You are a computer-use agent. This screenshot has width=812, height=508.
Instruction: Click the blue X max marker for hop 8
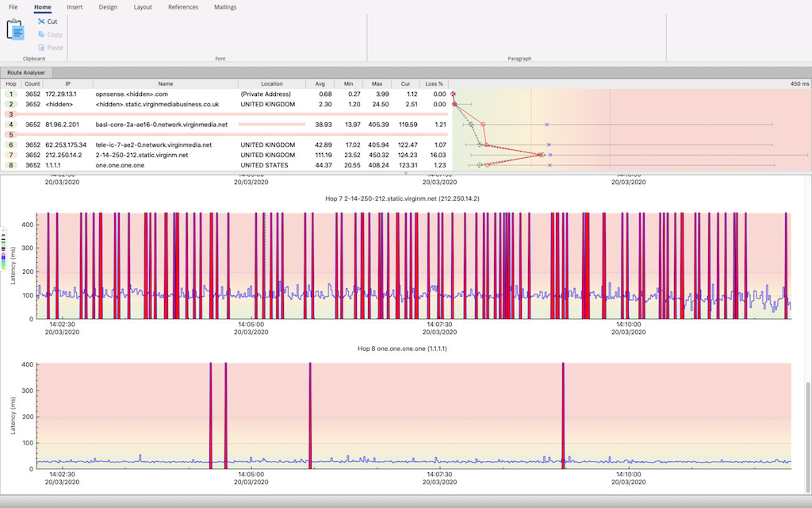click(x=550, y=165)
